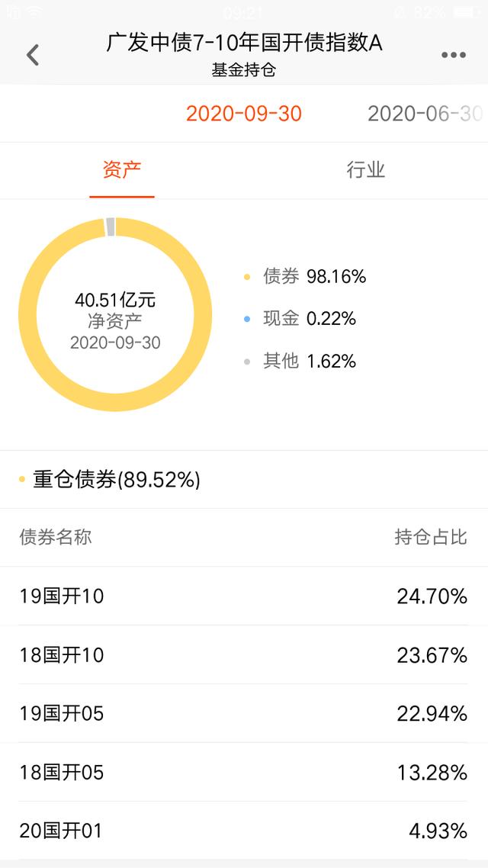
Task: Tap the blue 现金 legend dot
Action: pyautogui.click(x=247, y=319)
